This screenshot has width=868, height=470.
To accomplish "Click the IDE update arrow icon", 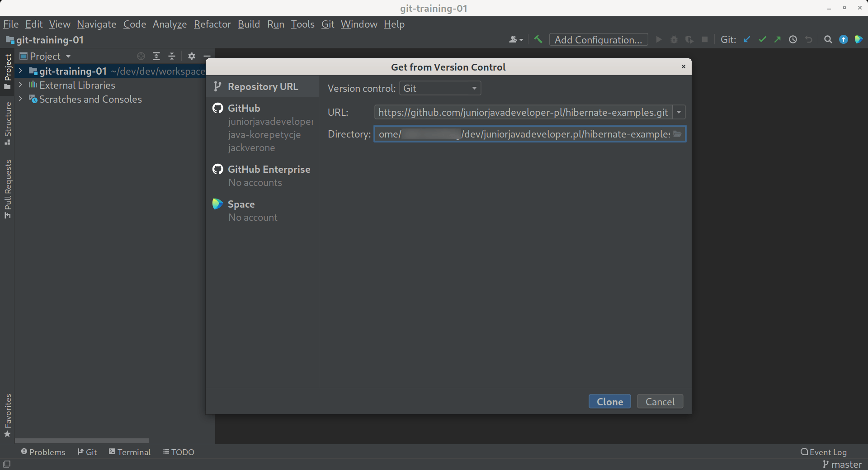I will click(x=844, y=40).
